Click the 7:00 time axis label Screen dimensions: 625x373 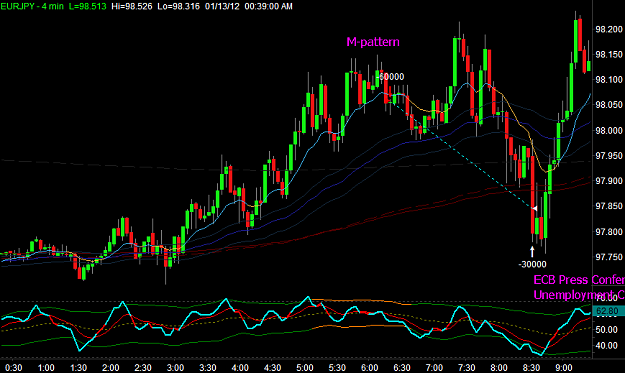click(x=434, y=367)
